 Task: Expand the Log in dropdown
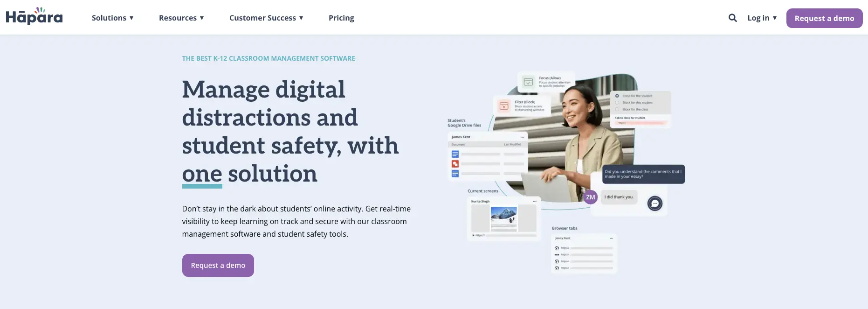point(762,18)
